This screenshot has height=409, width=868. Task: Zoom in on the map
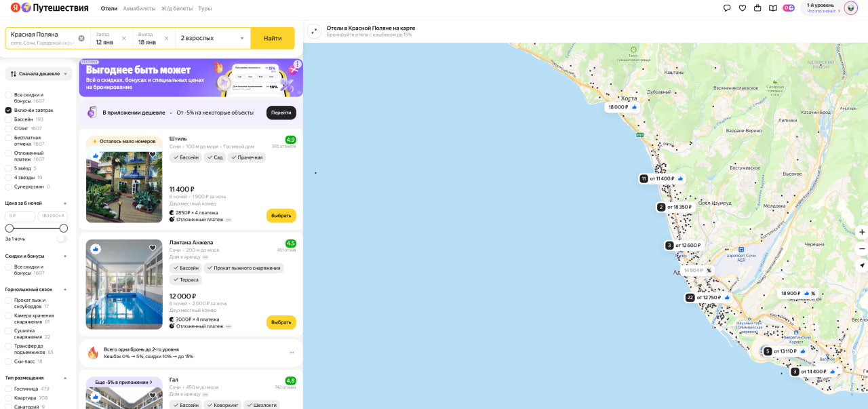(x=861, y=232)
